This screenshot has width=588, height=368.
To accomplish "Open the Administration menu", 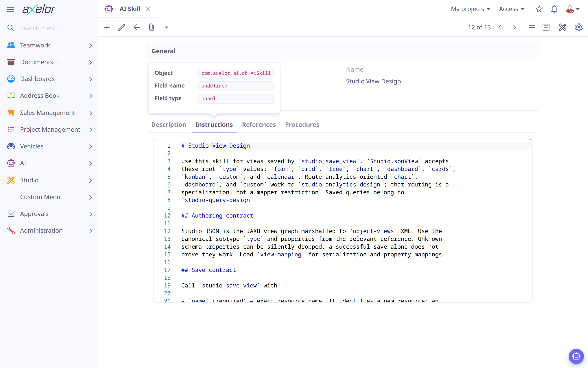I will coord(49,230).
